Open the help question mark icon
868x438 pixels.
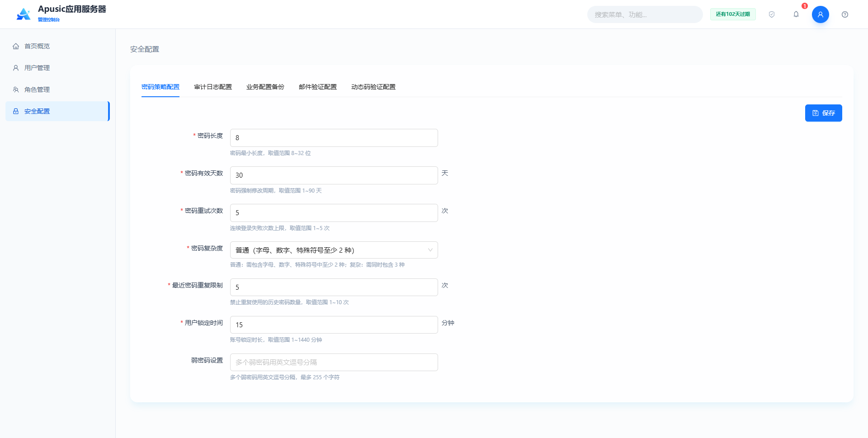pyautogui.click(x=845, y=14)
